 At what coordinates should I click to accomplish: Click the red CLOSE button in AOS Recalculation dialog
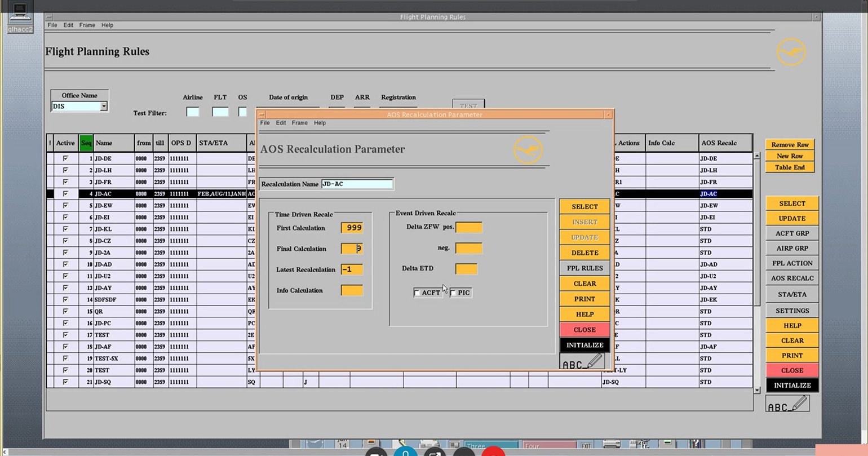tap(584, 330)
